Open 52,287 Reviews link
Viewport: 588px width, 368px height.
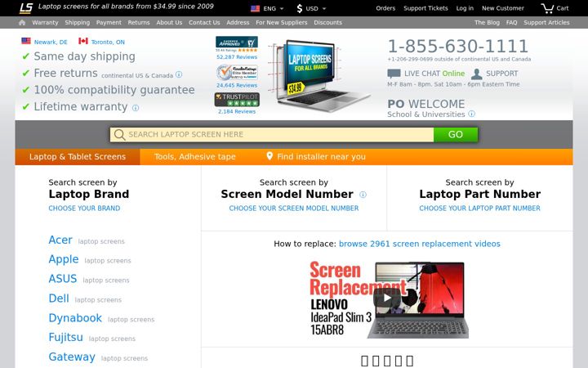tap(237, 57)
